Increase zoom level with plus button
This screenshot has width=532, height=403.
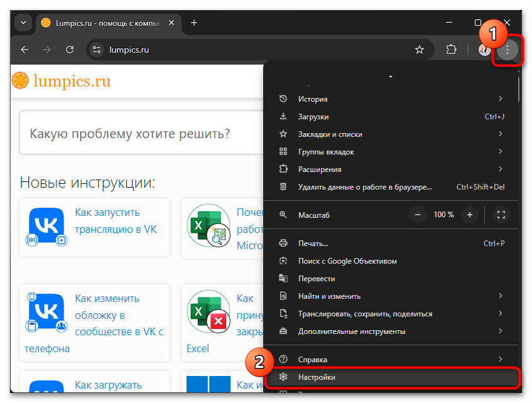point(469,215)
